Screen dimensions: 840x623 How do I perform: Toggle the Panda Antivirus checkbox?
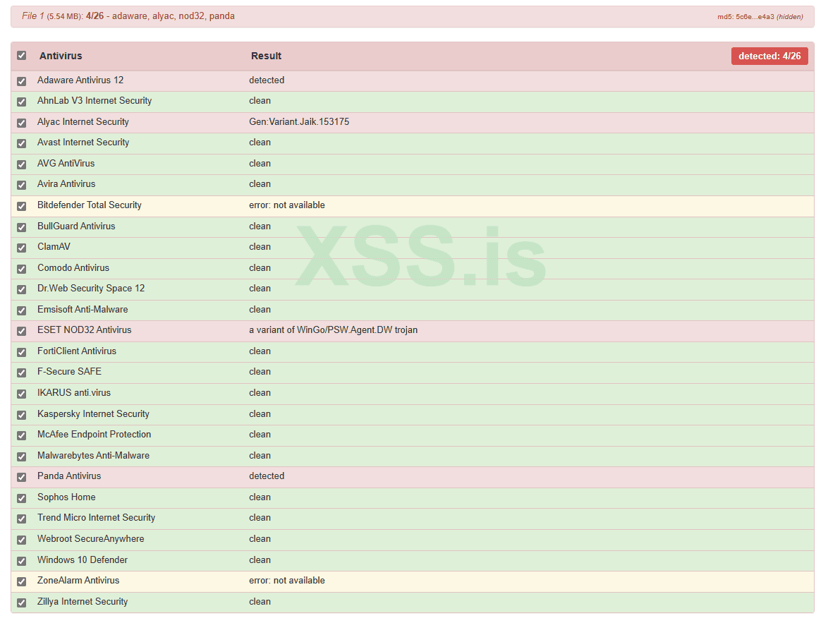tap(21, 477)
